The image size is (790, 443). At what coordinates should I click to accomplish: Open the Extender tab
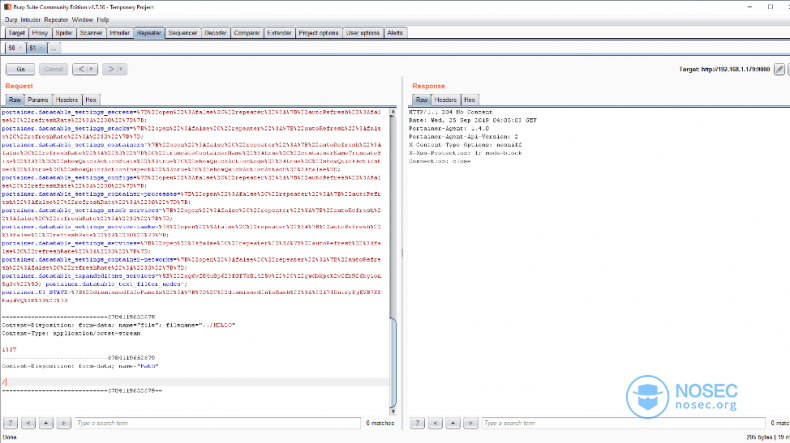tap(279, 33)
